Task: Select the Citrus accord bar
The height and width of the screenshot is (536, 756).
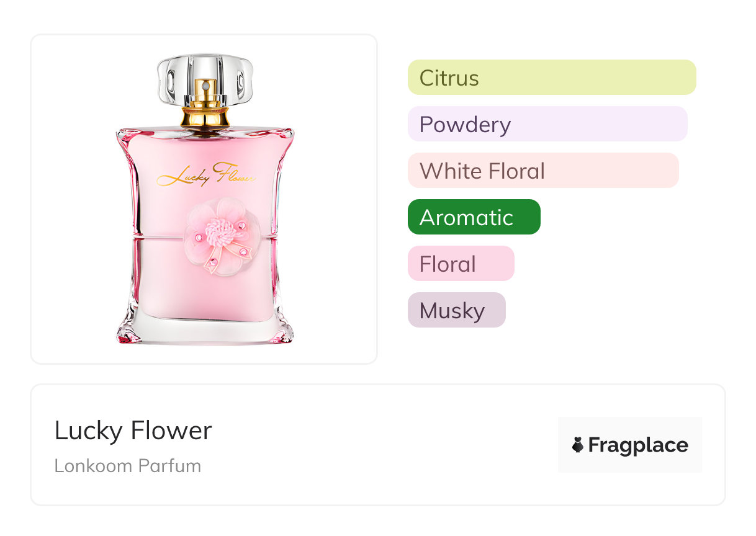Action: point(551,78)
